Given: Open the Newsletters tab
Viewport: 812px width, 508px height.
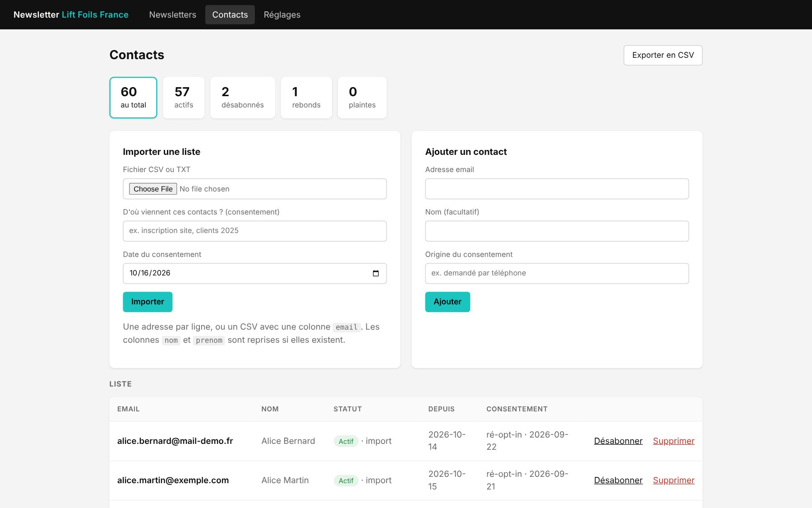Looking at the screenshot, I should (x=173, y=14).
